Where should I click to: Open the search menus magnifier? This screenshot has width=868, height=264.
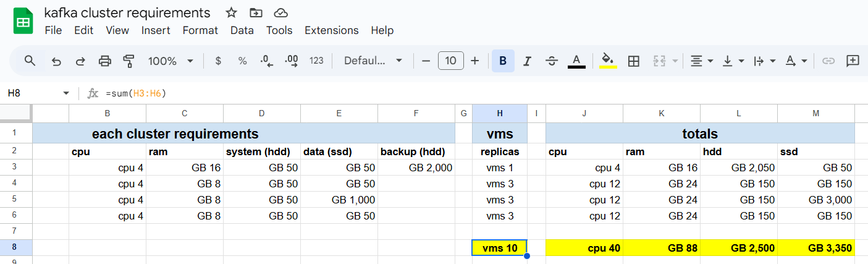click(x=30, y=61)
